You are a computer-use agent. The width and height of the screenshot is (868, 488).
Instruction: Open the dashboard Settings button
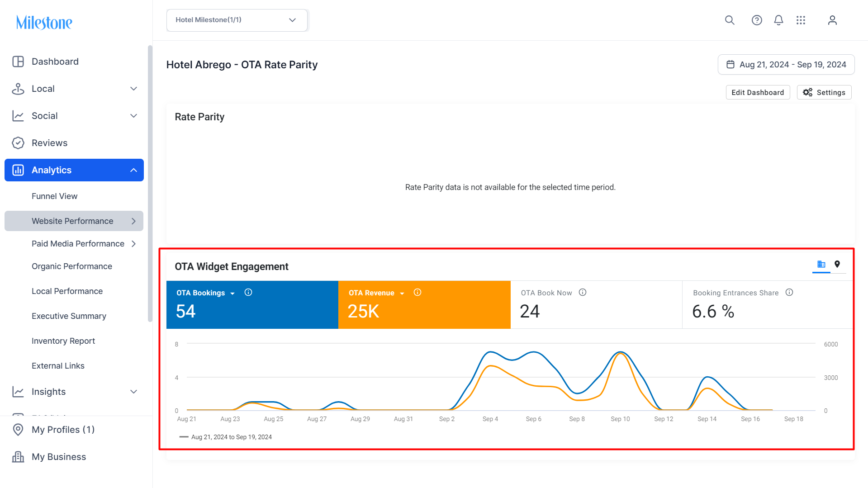point(824,92)
